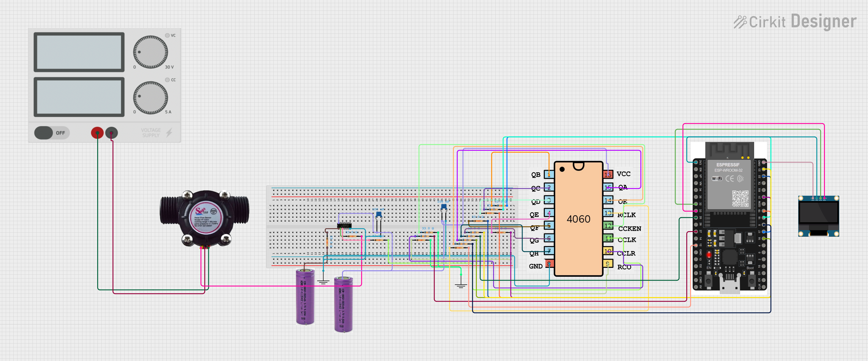The width and height of the screenshot is (868, 361).
Task: Click the Cirkit Designer logo icon
Action: [743, 18]
